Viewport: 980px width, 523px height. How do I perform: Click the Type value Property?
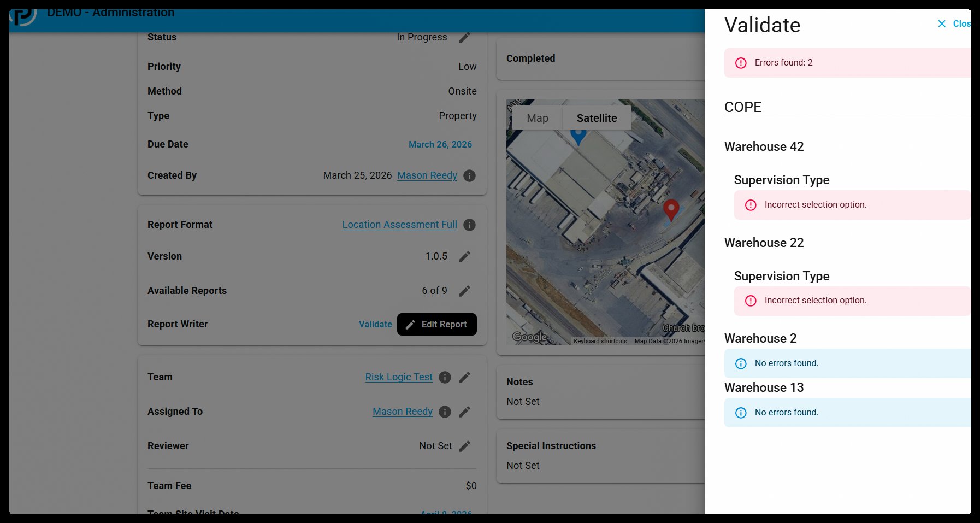point(458,116)
